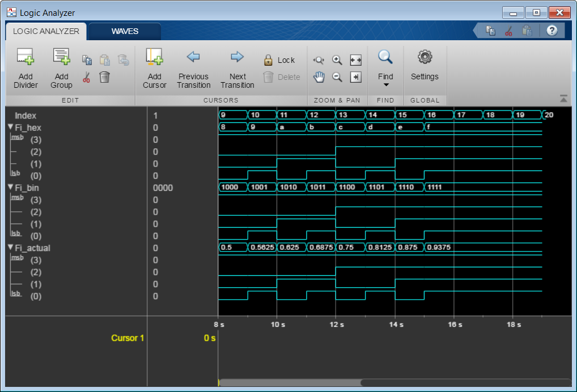The image size is (577, 392).
Task: Activate the pan hand tool
Action: coord(319,77)
